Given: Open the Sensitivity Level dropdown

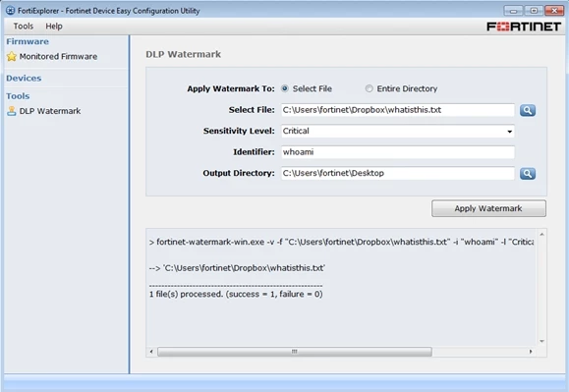Looking at the screenshot, I should (398, 132).
